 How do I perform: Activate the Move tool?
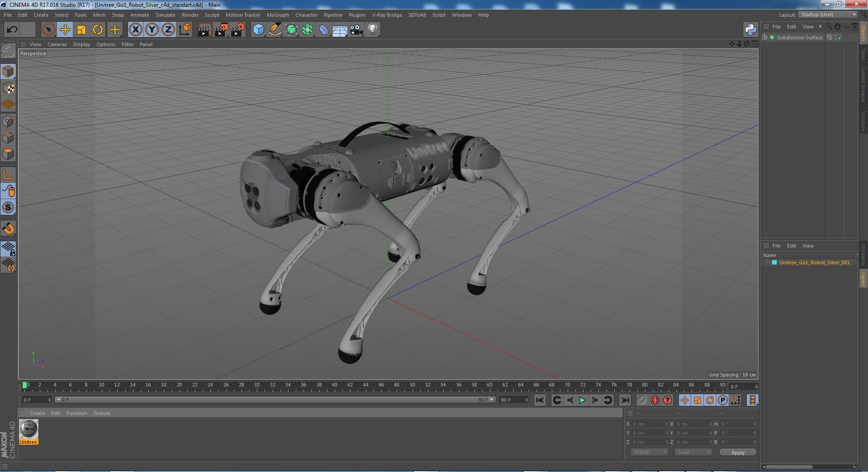[65, 30]
